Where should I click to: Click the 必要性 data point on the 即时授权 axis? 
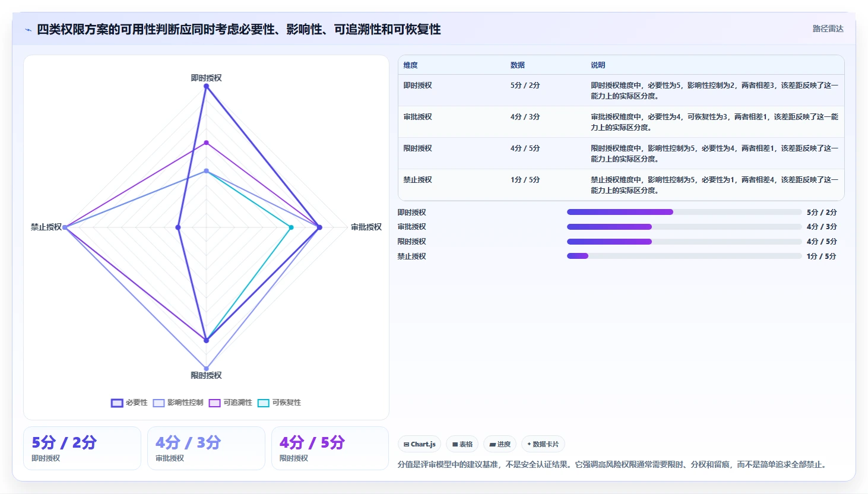click(x=207, y=86)
